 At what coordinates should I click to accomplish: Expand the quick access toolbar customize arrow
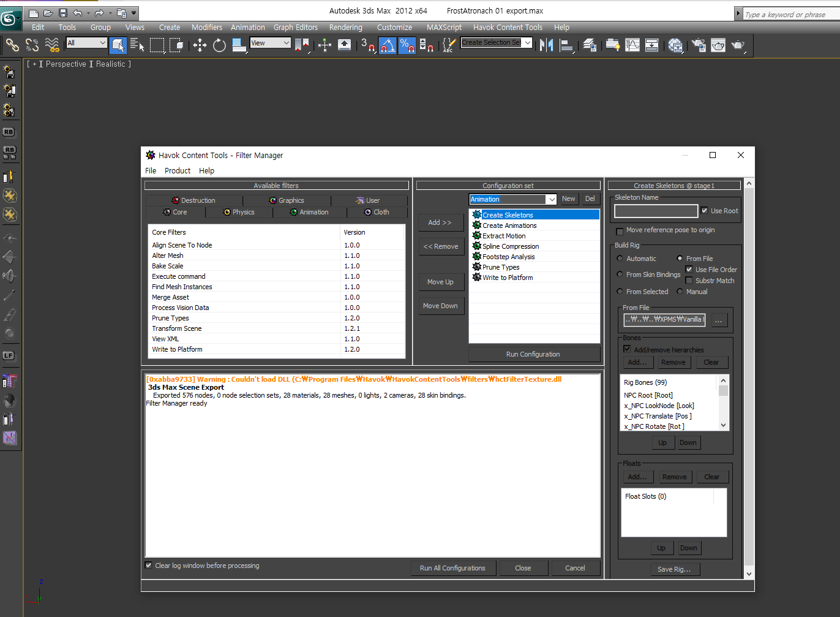(133, 13)
